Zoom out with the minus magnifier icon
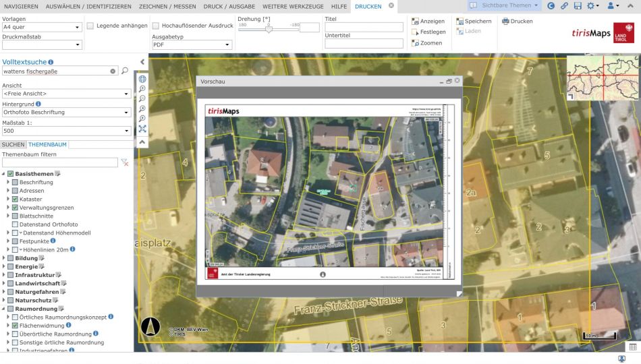The width and height of the screenshot is (641, 364). (142, 99)
